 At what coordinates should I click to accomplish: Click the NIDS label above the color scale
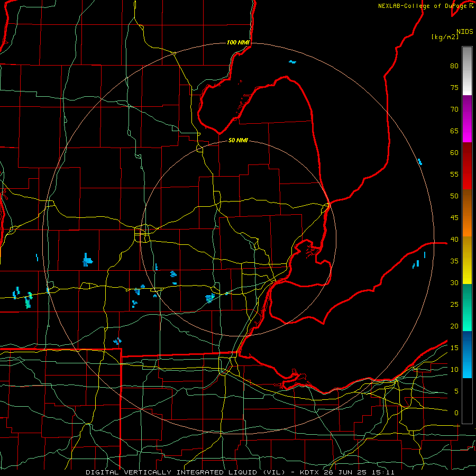coord(465,32)
